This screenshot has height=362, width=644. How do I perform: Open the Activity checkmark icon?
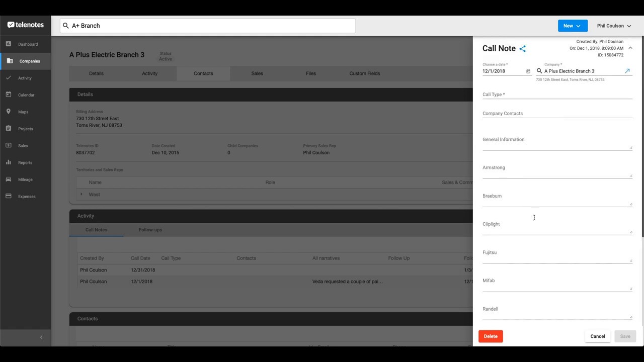[x=9, y=78]
